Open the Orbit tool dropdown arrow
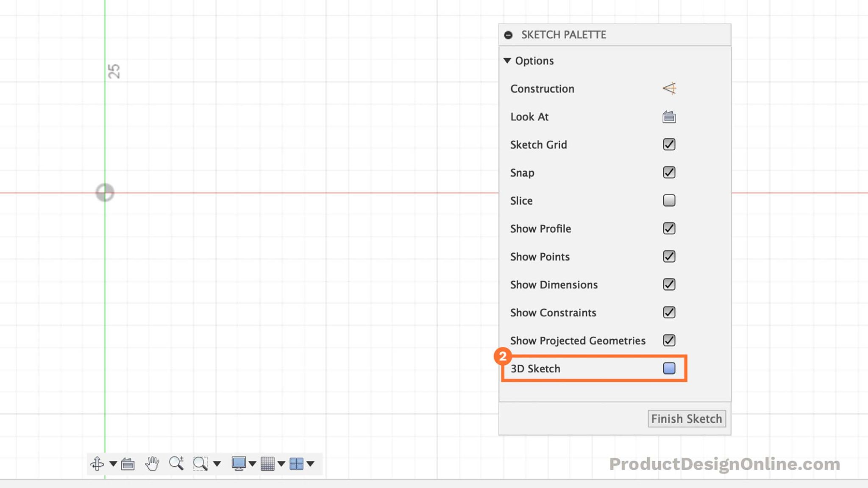The image size is (868, 488). [113, 464]
